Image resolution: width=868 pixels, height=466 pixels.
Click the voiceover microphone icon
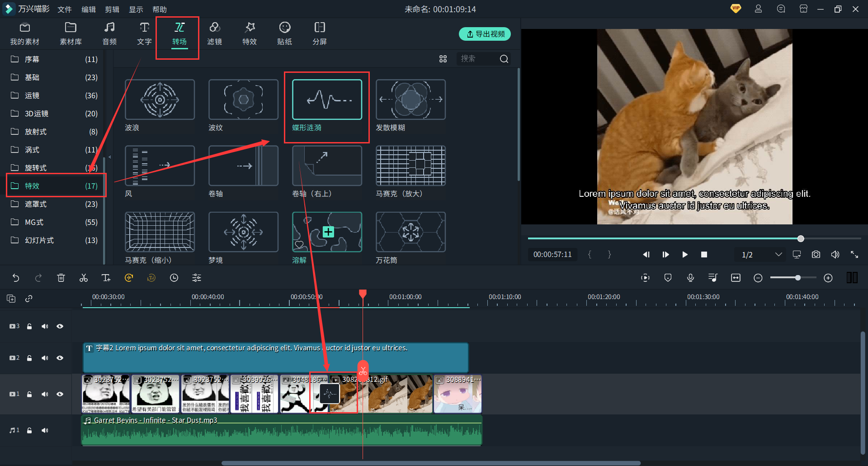point(690,278)
